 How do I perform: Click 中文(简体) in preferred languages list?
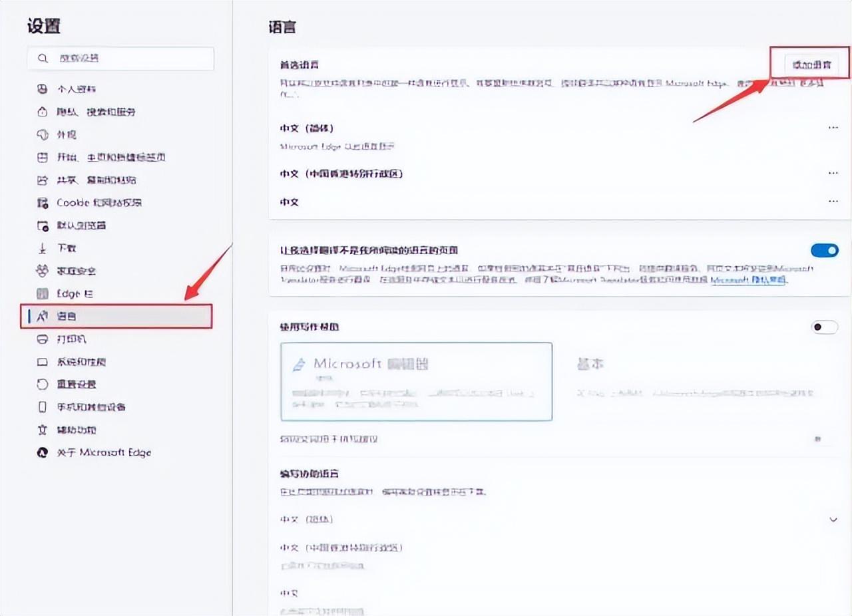[x=307, y=128]
